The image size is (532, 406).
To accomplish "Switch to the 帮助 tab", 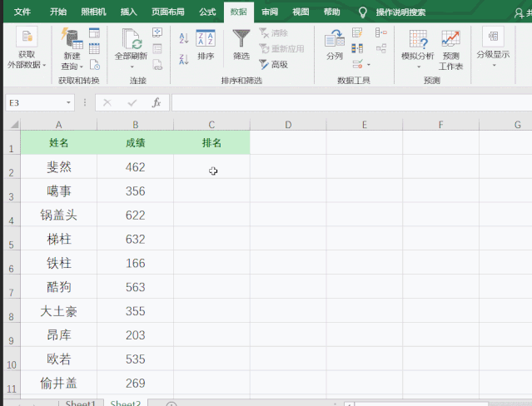I will [332, 12].
